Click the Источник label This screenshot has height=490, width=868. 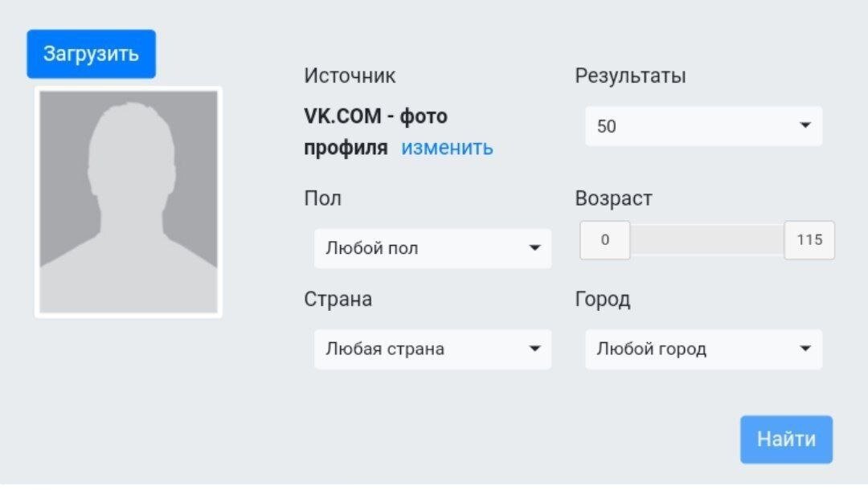tap(350, 76)
